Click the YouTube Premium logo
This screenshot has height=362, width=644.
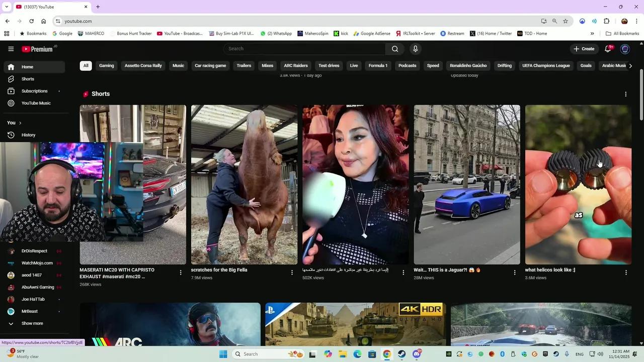pos(38,49)
